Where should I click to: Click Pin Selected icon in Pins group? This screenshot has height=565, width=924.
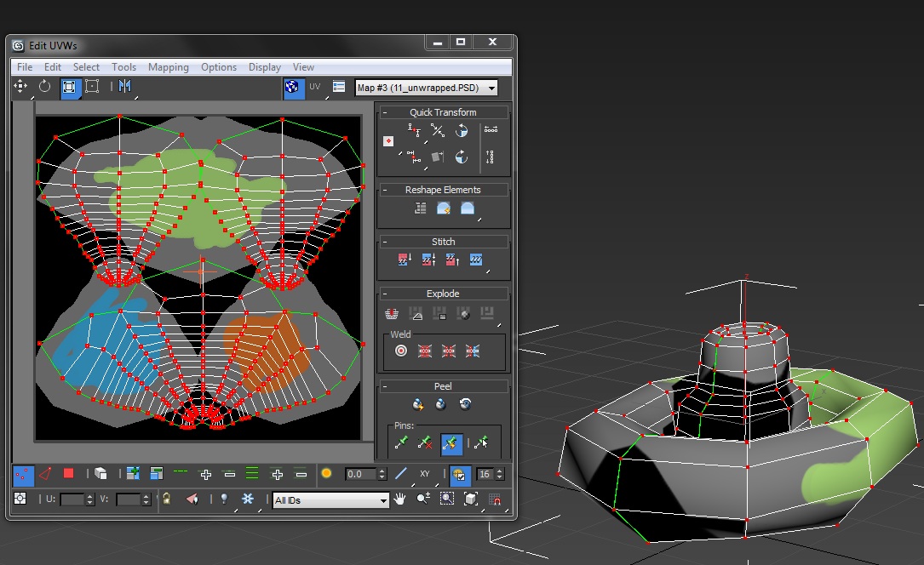coord(401,442)
